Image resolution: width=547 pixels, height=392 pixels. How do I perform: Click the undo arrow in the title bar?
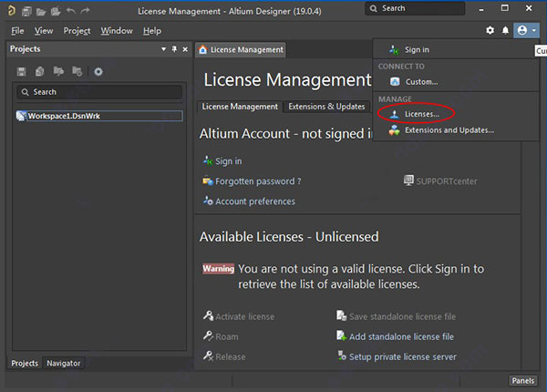[x=70, y=11]
